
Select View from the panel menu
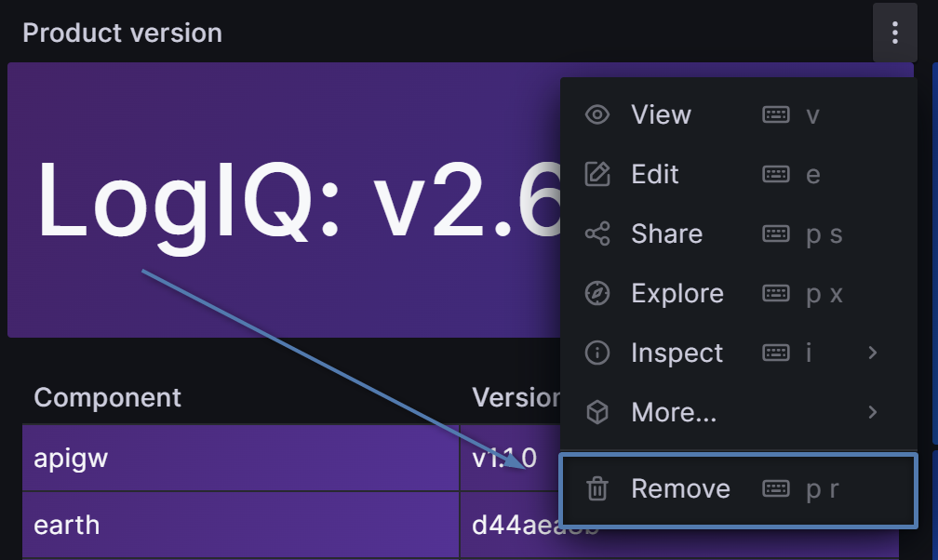(661, 114)
